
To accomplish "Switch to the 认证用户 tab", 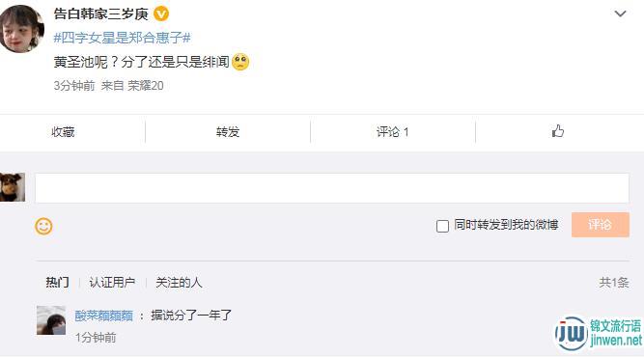I will tap(112, 283).
